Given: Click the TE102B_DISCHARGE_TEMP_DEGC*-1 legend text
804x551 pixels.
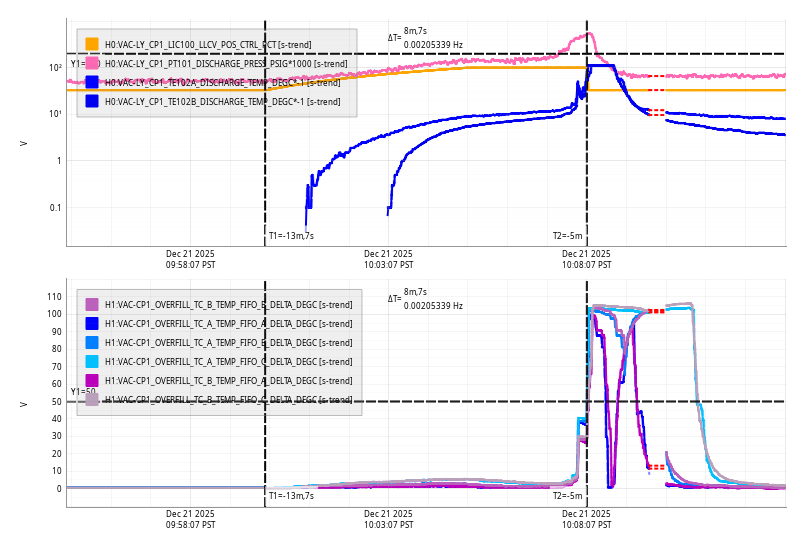Looking at the screenshot, I should click(222, 101).
